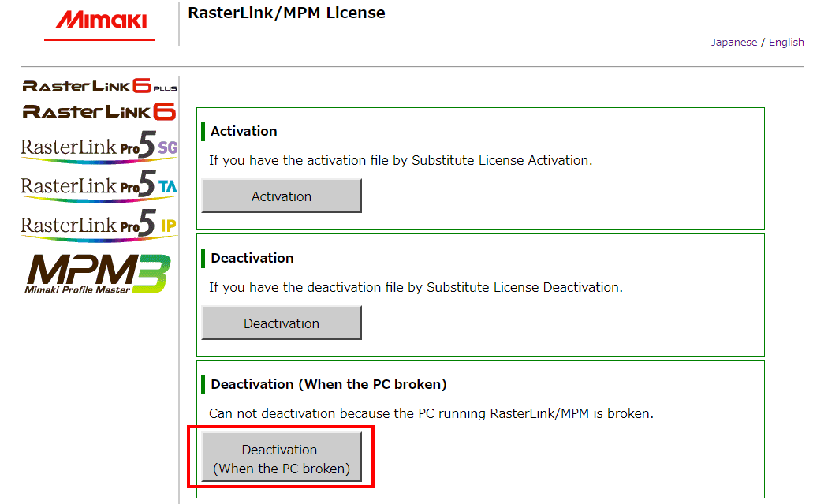Screen dimensions: 813x504
Task: Deactivate license using the deactivation file
Action: 281,322
